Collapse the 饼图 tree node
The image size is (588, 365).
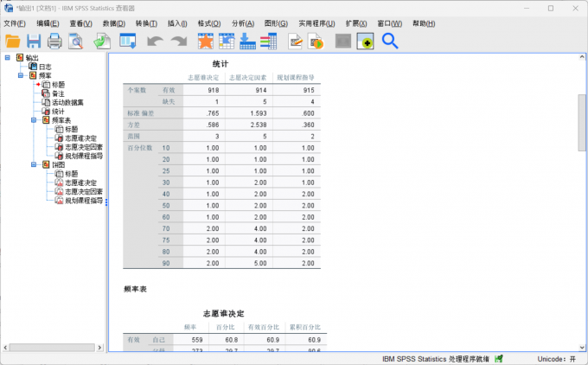[34, 164]
